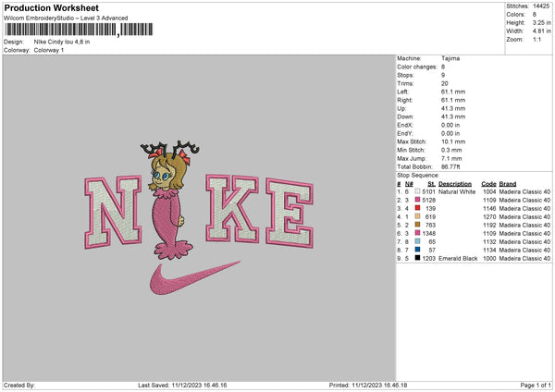The image size is (555, 392).
Task: Select the pink swatch for stitch count 5128
Action: [417, 200]
